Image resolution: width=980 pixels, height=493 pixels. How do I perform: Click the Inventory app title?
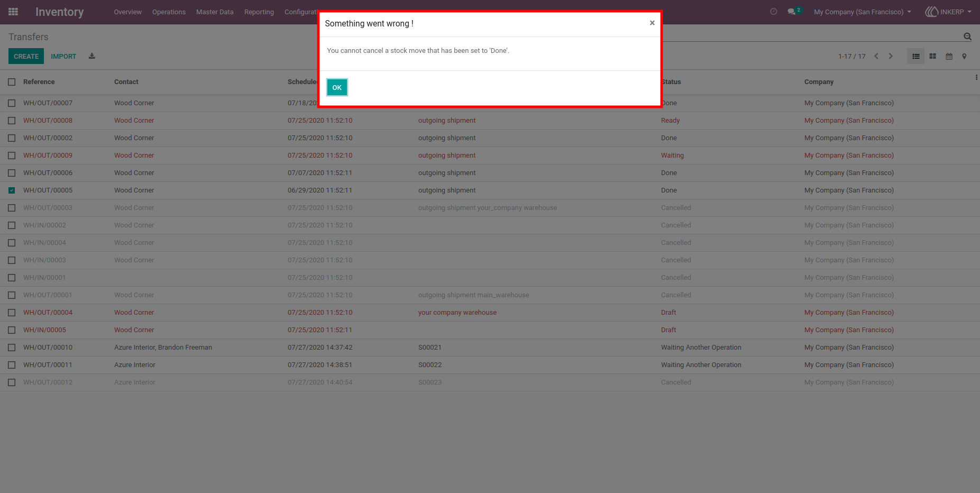coord(59,12)
